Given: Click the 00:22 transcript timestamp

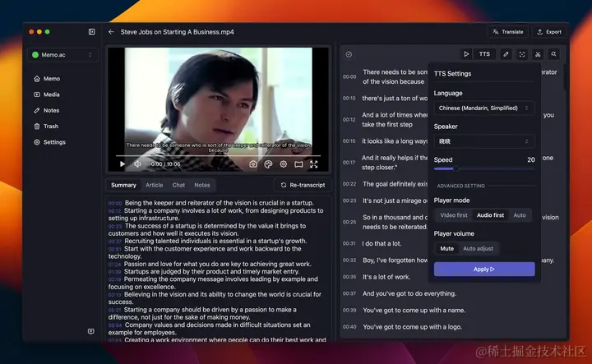Looking at the screenshot, I should (349, 184).
